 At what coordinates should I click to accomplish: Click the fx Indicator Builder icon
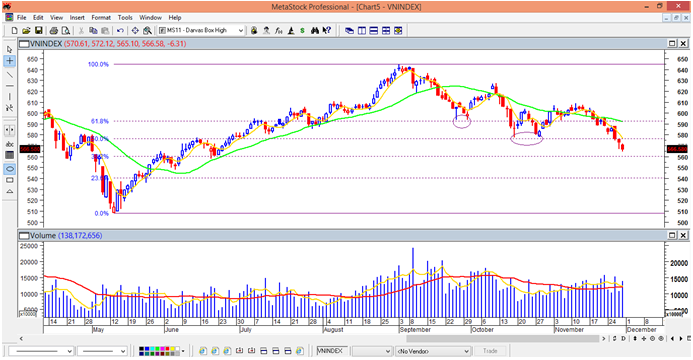pyautogui.click(x=278, y=30)
